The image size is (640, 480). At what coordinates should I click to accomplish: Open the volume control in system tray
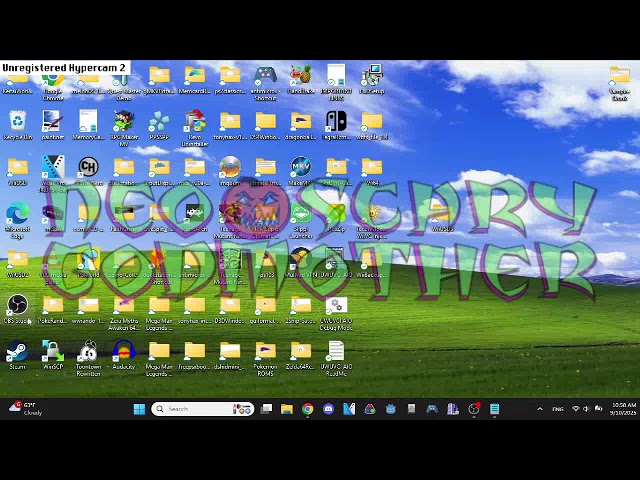tap(586, 409)
